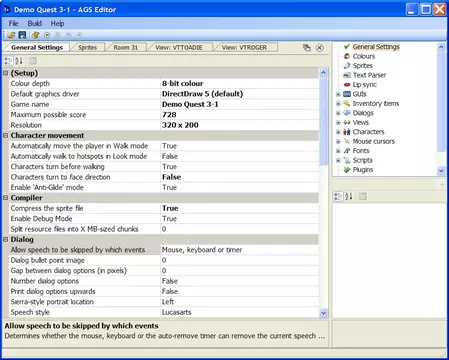Image resolution: width=449 pixels, height=360 pixels.
Task: Click the alphabetical sort icon in the lower right panel
Action: [x=348, y=197]
